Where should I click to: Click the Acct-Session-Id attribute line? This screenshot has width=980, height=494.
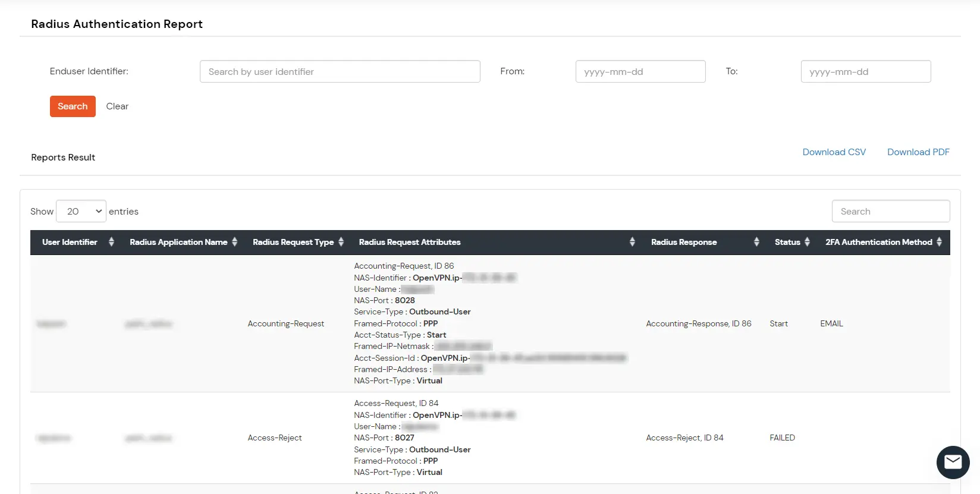click(x=490, y=358)
